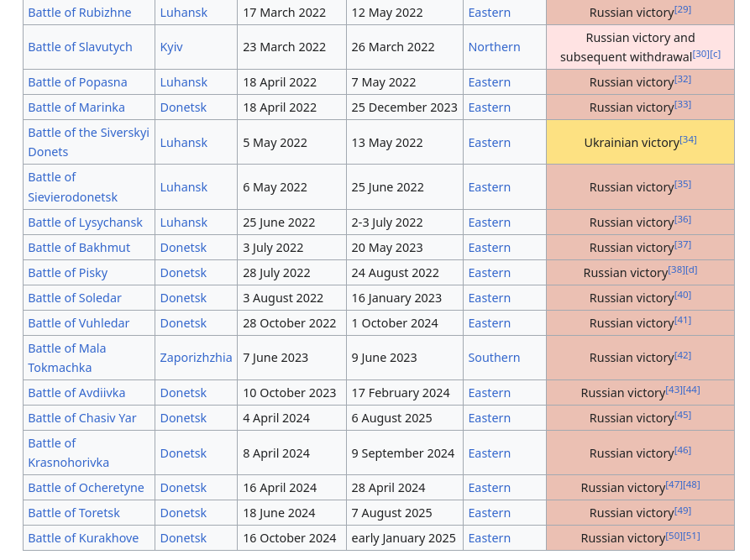This screenshot has width=750, height=560.
Task: Click Luhansk in the Popasna row
Action: pos(184,82)
